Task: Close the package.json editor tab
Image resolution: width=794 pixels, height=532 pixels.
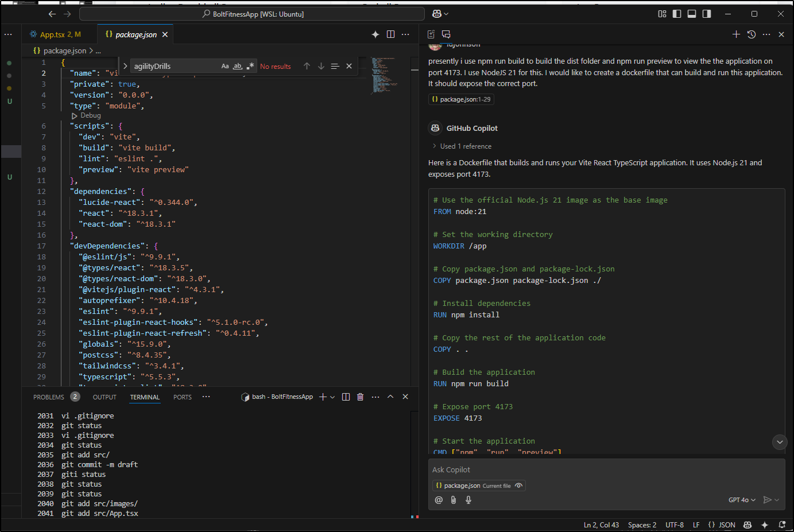Action: click(x=165, y=34)
